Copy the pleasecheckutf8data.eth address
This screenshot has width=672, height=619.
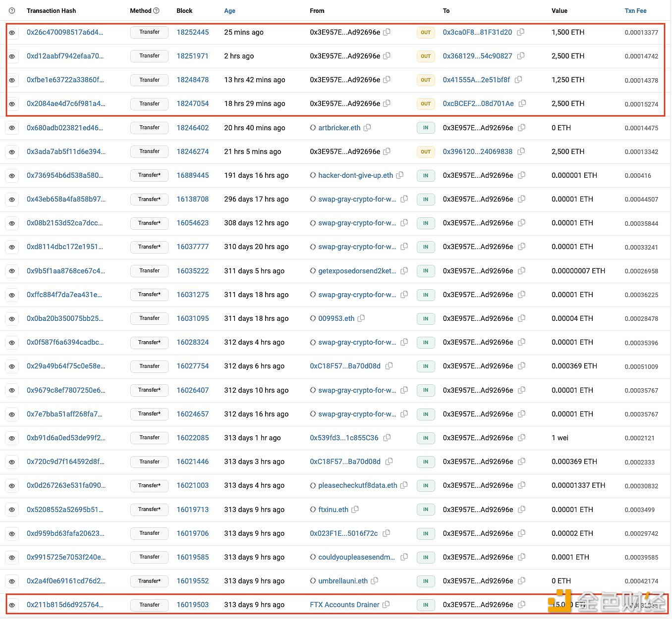[404, 485]
